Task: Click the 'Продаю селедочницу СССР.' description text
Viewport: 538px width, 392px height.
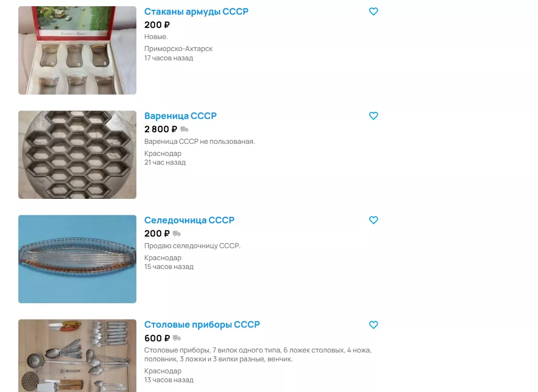Action: (192, 246)
